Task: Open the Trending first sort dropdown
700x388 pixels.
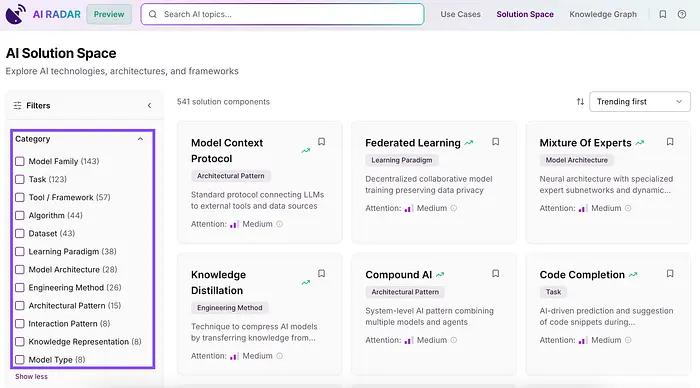Action: (x=640, y=102)
